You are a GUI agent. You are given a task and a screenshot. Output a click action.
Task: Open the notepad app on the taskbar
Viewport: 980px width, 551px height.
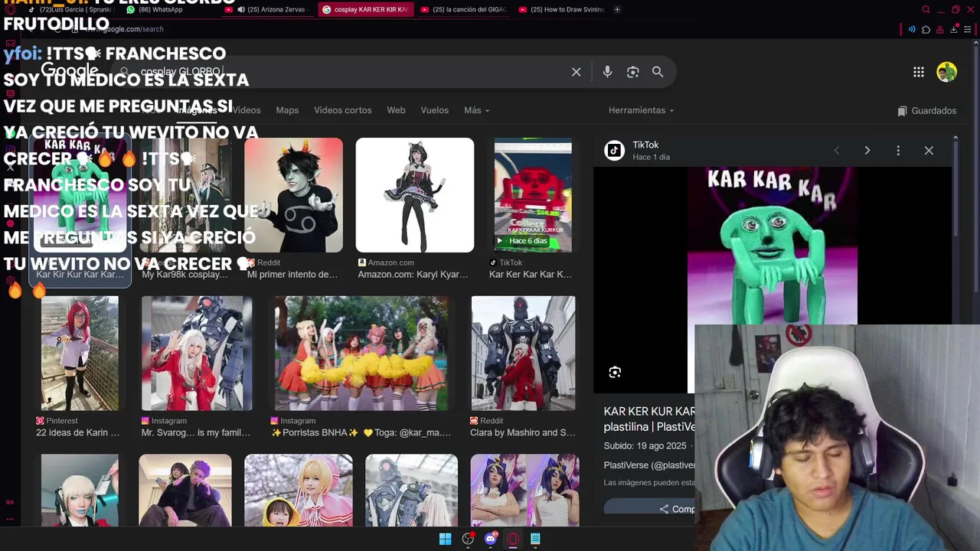pos(535,539)
